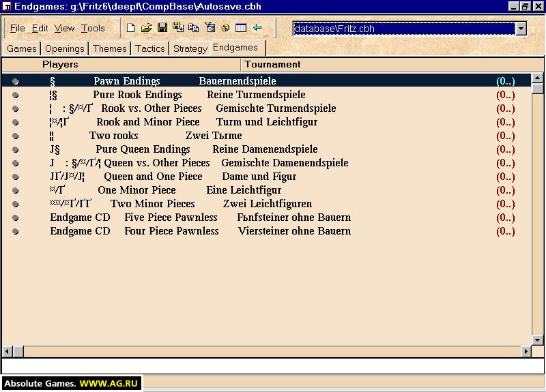
Task: Click bullet beside Pure Queen Endings
Action: tap(15, 149)
